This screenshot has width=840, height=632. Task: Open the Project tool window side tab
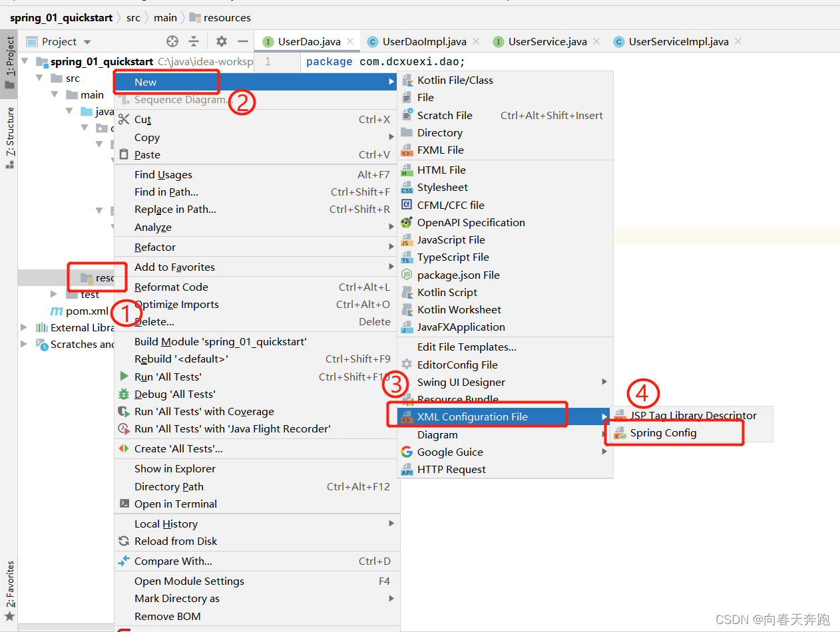[9, 63]
